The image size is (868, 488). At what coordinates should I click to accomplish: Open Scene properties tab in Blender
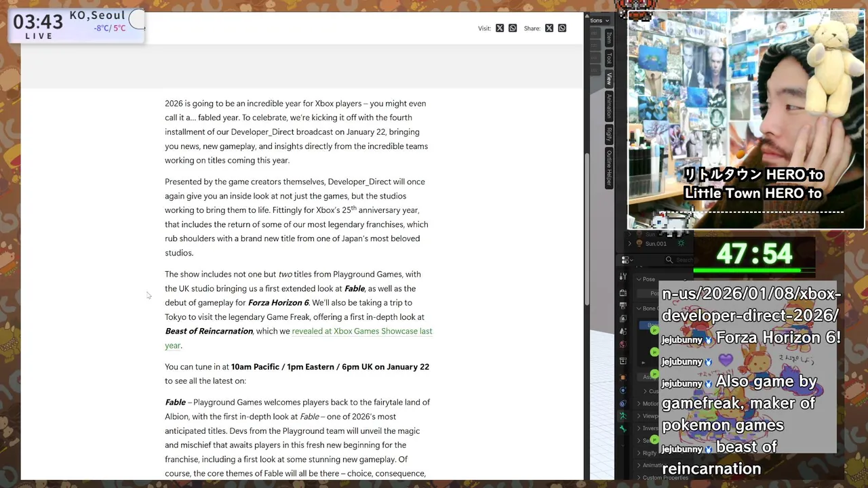tap(623, 331)
